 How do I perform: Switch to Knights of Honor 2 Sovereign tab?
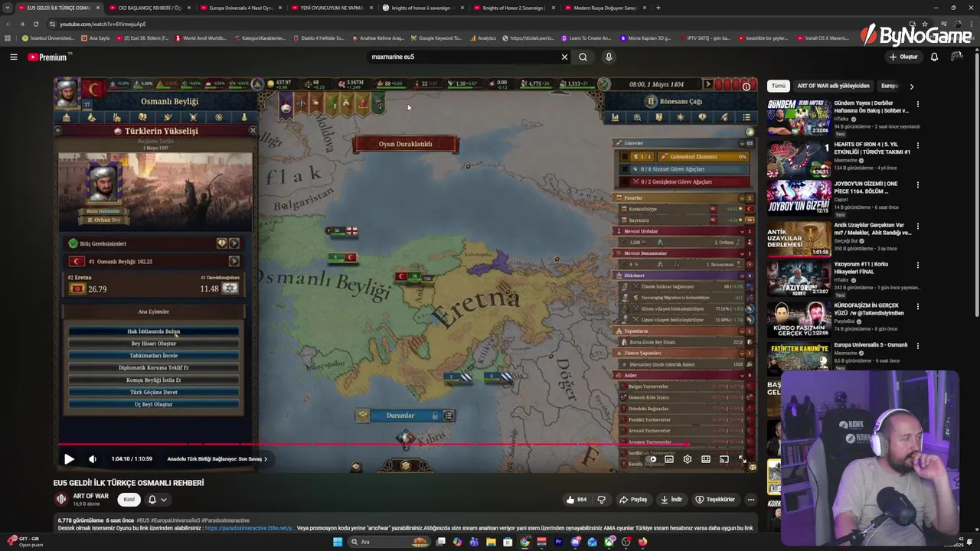(513, 8)
